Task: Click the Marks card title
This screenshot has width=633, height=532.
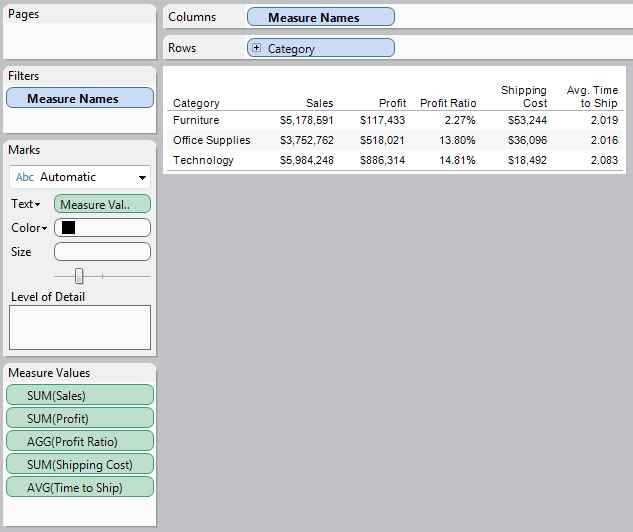Action: pos(24,150)
